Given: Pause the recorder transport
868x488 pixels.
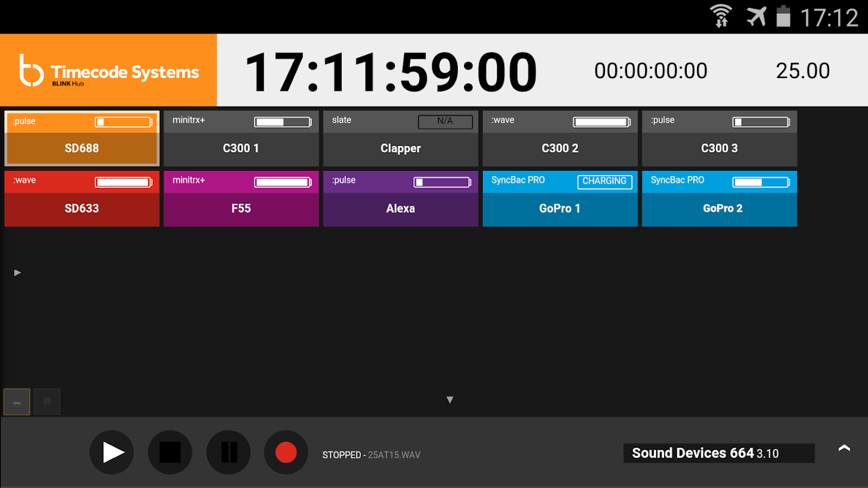Looking at the screenshot, I should pyautogui.click(x=229, y=453).
